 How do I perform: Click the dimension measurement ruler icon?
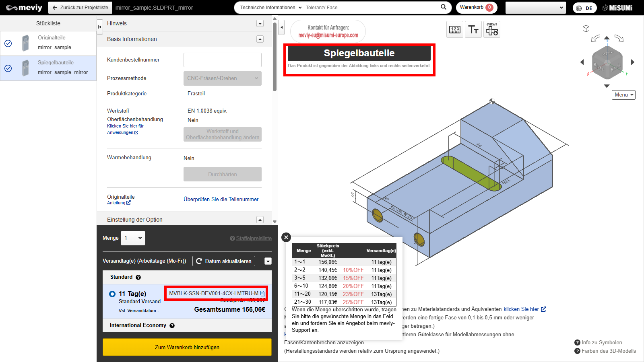coord(455,30)
